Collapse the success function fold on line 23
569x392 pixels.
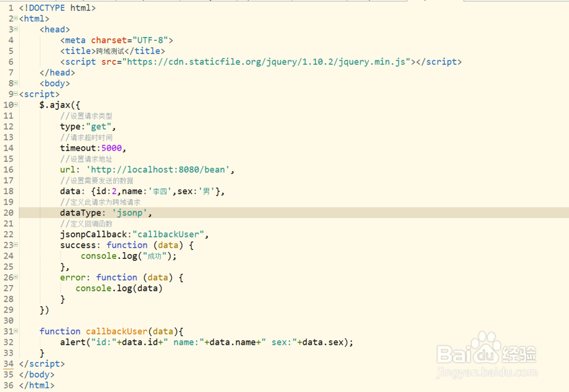[x=15, y=245]
